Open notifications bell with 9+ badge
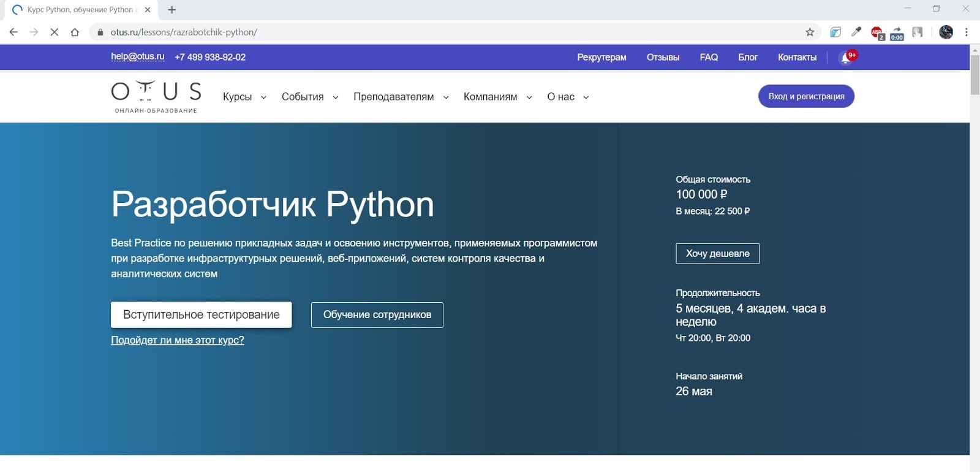980x472 pixels. click(x=847, y=57)
